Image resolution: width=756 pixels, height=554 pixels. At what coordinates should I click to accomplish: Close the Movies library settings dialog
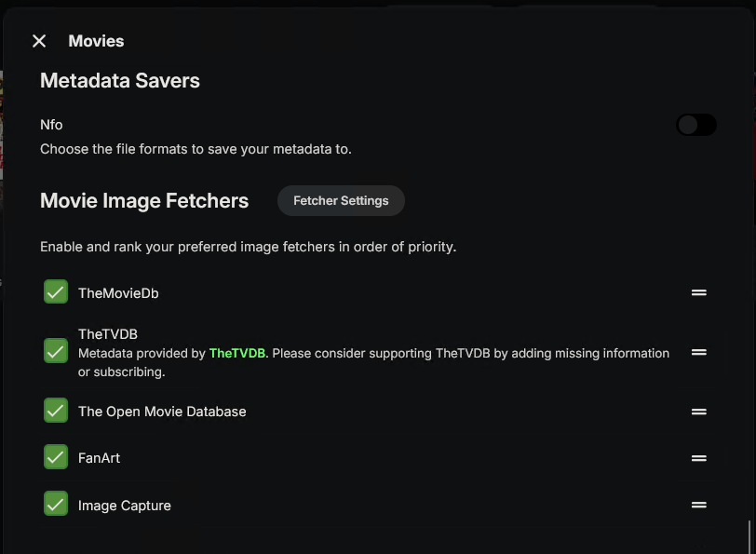click(39, 41)
